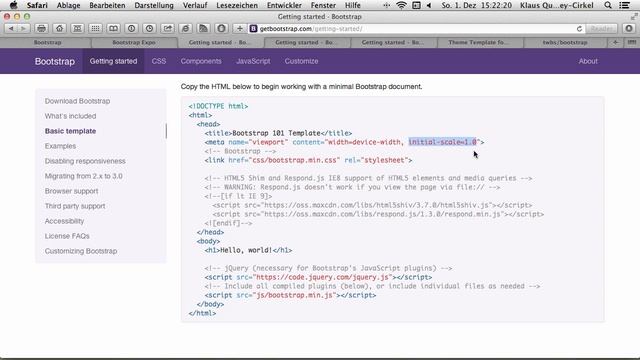Go forward with the forward arrow button
The width and height of the screenshot is (640, 360).
point(24,29)
